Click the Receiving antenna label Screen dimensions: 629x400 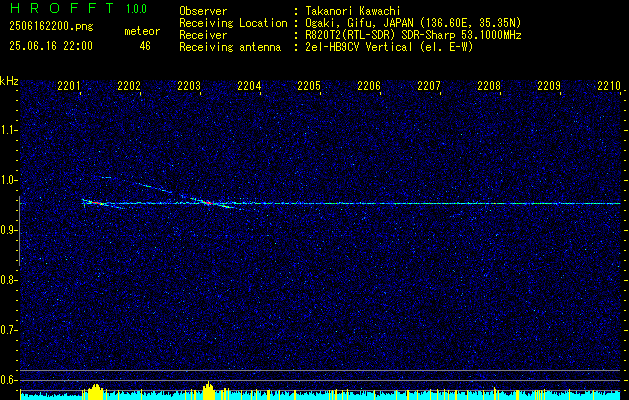pos(230,47)
